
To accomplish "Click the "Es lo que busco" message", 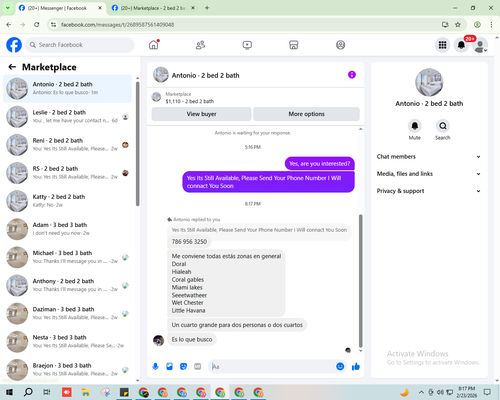I will click(192, 339).
